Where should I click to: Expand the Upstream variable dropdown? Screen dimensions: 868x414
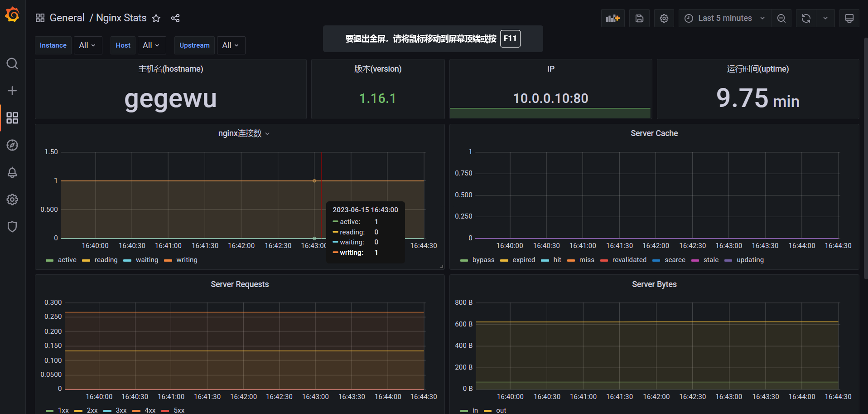click(x=231, y=45)
